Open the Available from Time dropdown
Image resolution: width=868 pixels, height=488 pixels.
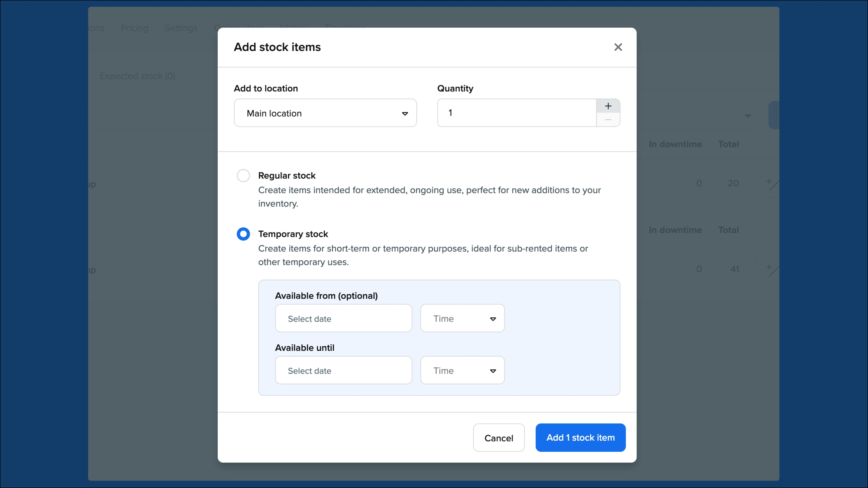(462, 318)
